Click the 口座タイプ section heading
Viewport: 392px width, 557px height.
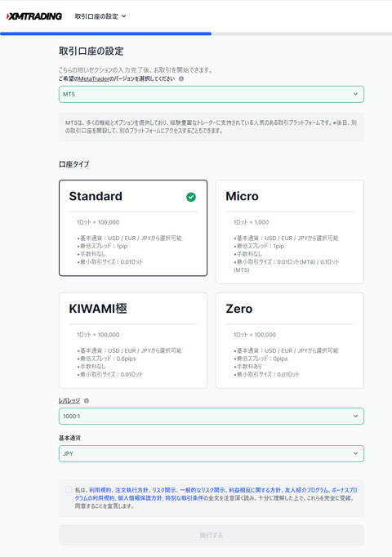click(x=73, y=164)
